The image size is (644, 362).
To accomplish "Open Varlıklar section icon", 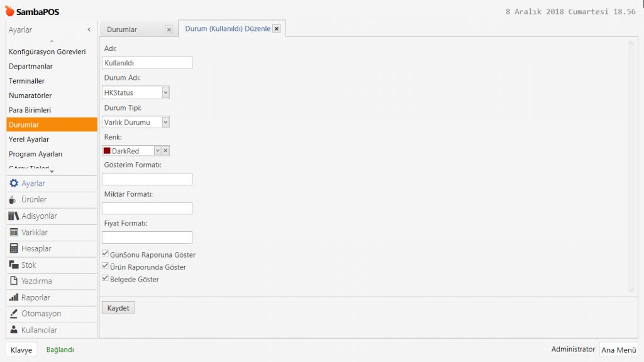I will pos(14,233).
